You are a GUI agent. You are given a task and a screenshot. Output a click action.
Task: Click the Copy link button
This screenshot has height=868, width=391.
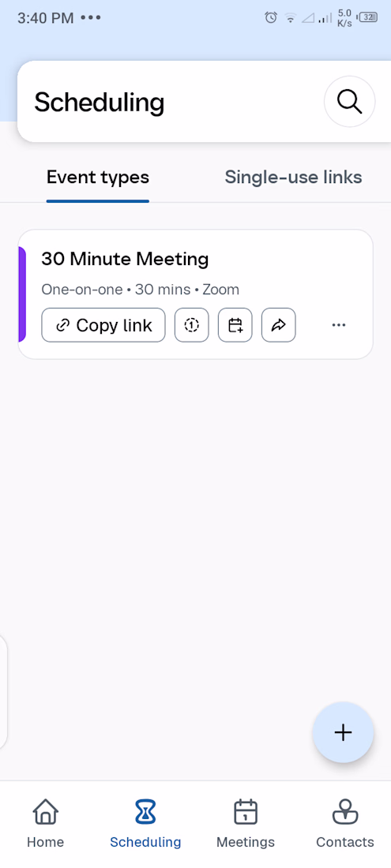pyautogui.click(x=103, y=325)
